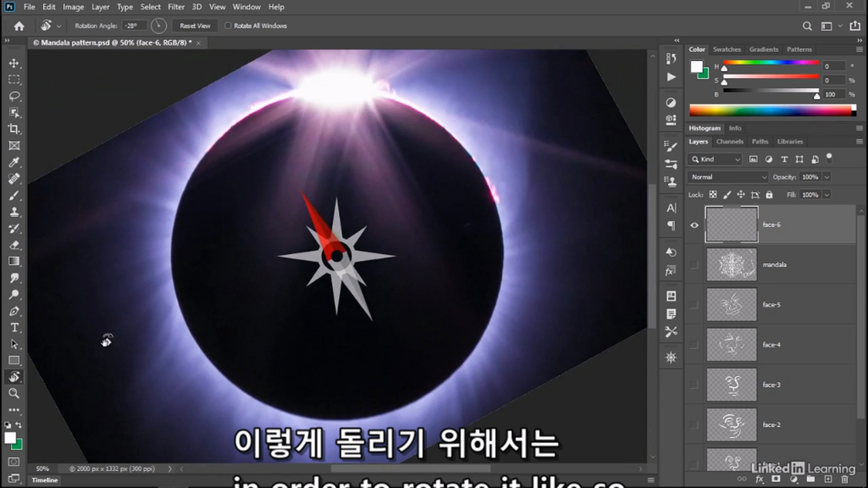
Task: Open the Normal blend mode dropdown
Action: click(x=728, y=177)
